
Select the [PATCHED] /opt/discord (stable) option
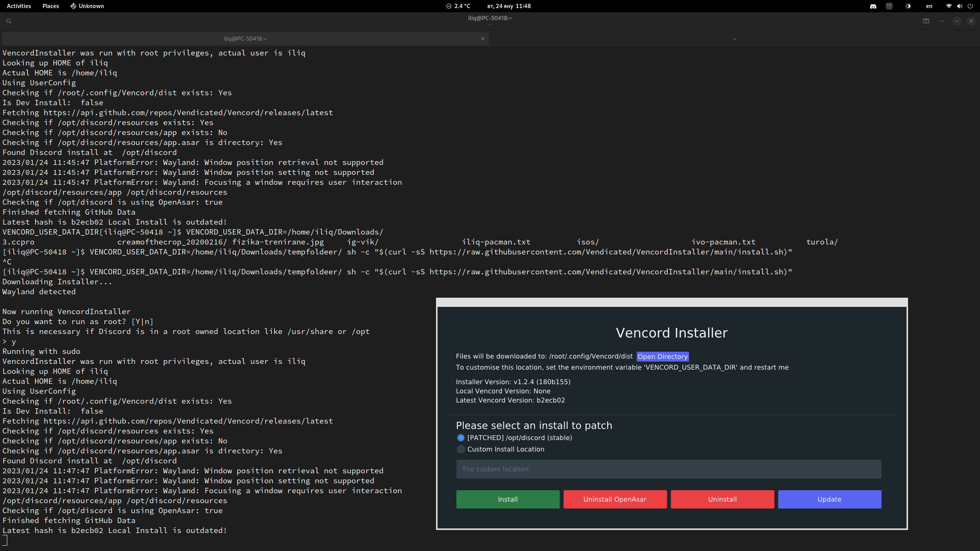pyautogui.click(x=461, y=438)
